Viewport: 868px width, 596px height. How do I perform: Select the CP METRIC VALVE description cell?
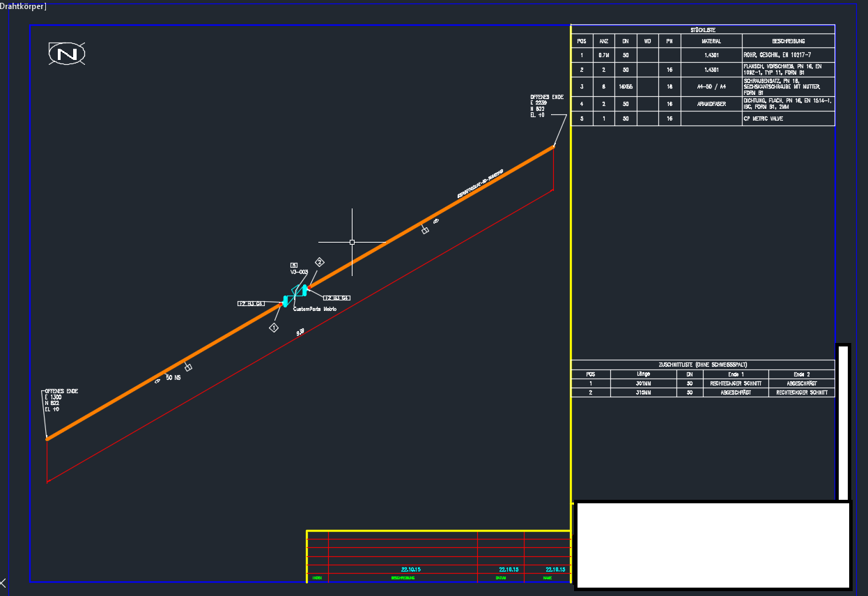click(x=788, y=119)
